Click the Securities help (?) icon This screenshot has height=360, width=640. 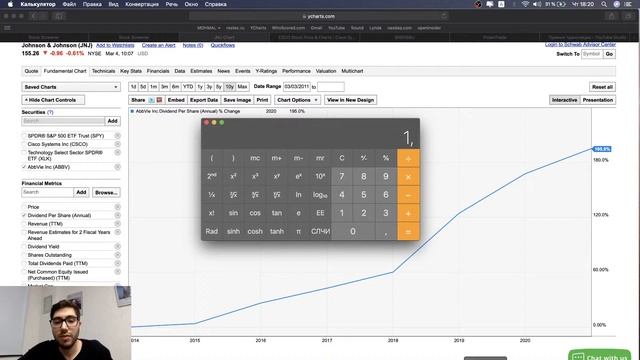pyautogui.click(x=50, y=112)
